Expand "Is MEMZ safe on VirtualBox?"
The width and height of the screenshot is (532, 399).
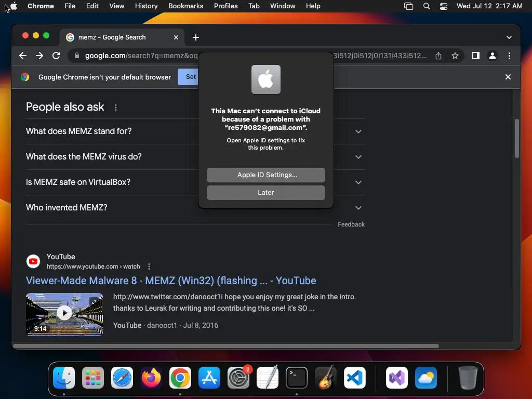coord(195,182)
